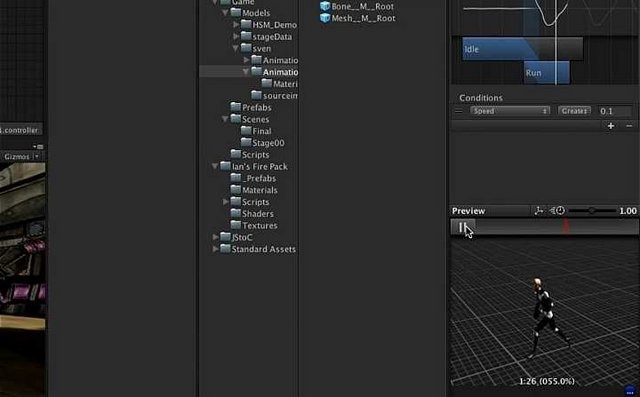Remove condition with the minus button

[629, 126]
